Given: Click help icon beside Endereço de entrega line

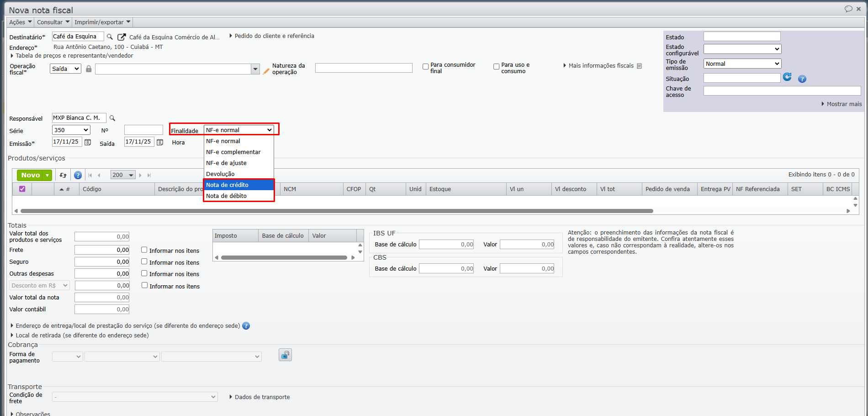Looking at the screenshot, I should click(246, 326).
